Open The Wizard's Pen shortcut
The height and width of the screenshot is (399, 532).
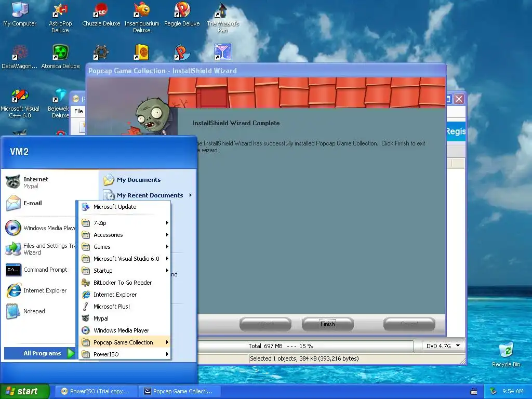point(222,18)
